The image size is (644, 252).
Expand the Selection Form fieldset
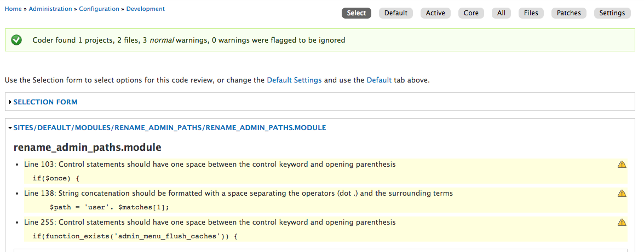[x=45, y=102]
